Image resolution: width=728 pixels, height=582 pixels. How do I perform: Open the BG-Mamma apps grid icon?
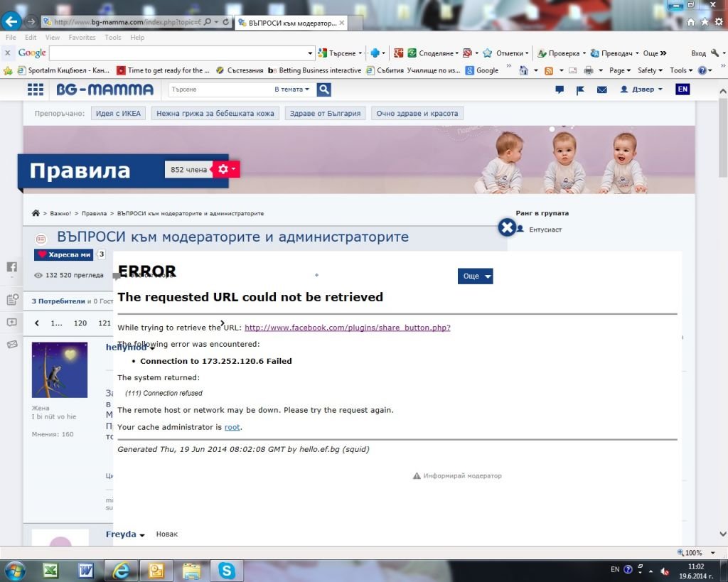coord(36,89)
